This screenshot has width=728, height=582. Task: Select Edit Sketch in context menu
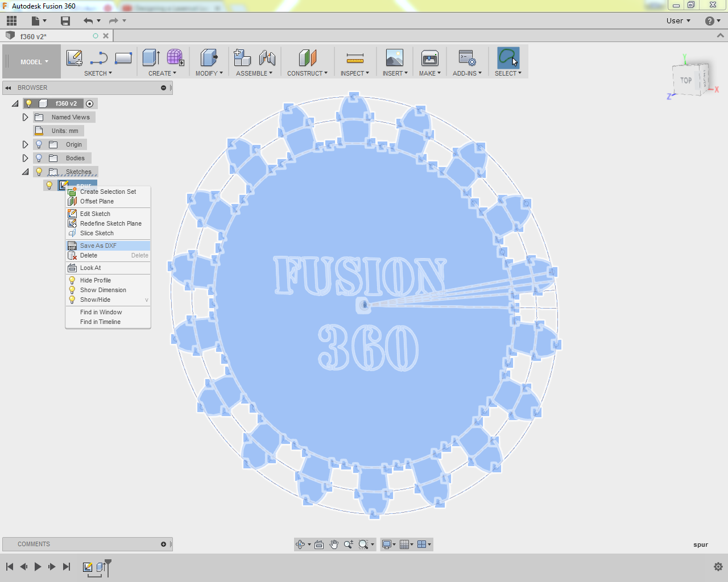[x=95, y=214]
